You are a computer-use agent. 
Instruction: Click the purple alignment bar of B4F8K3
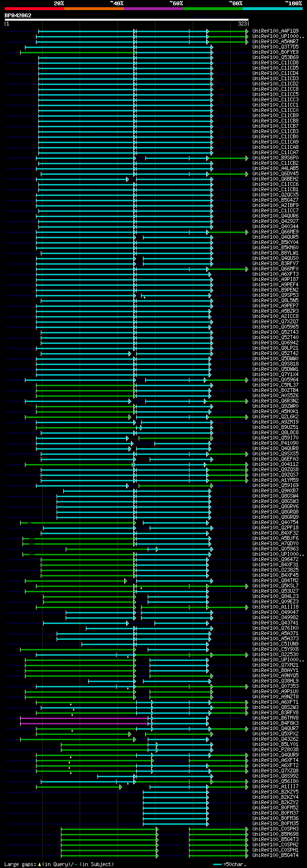point(84,723)
